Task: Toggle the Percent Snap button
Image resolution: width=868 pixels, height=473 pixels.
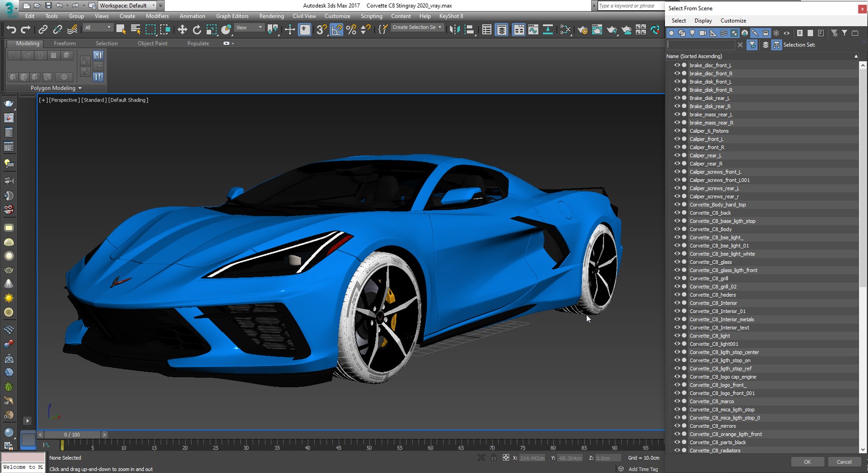Action: pyautogui.click(x=351, y=30)
